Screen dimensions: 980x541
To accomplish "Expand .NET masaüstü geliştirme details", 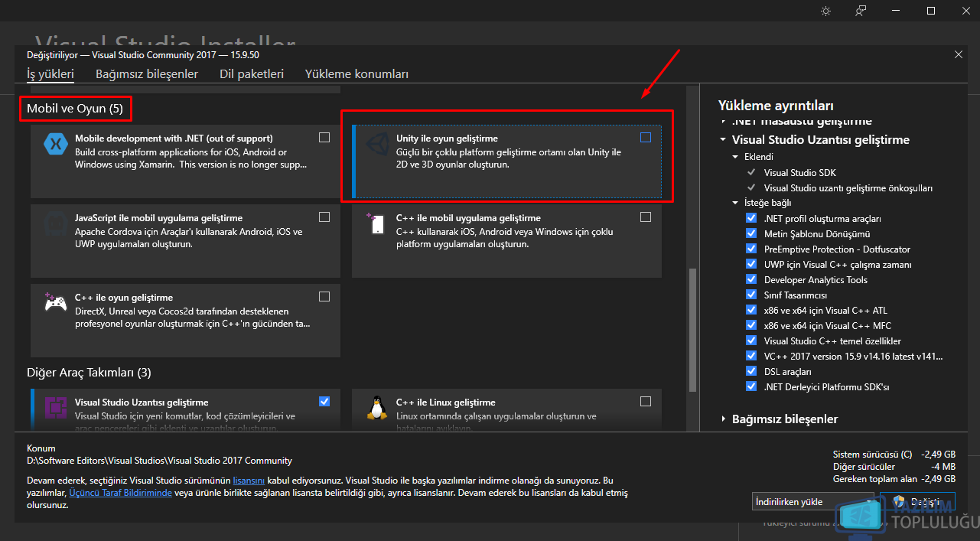I will (x=724, y=122).
